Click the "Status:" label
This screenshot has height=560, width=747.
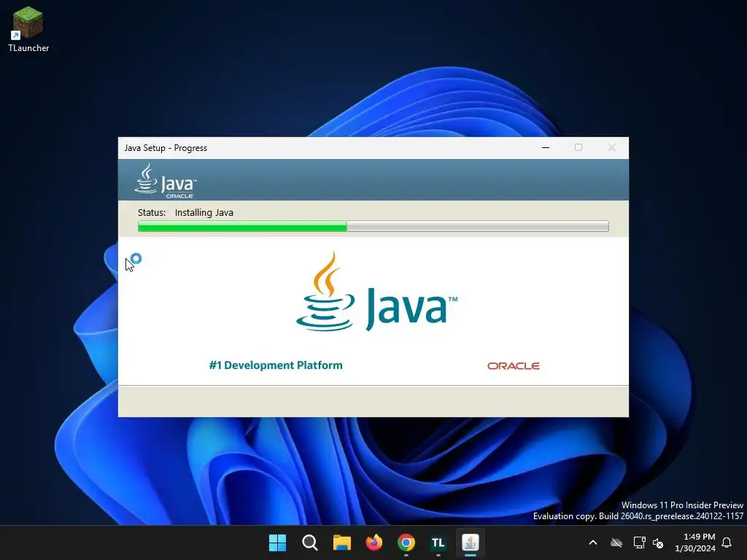pyautogui.click(x=152, y=212)
